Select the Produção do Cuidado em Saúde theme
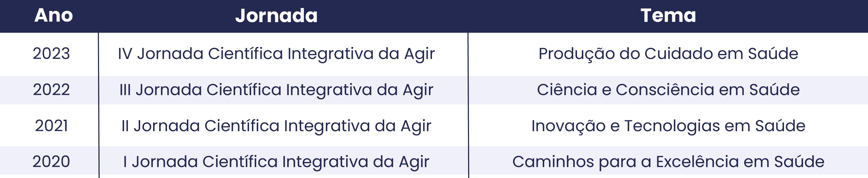The width and height of the screenshot is (868, 178). [x=668, y=54]
